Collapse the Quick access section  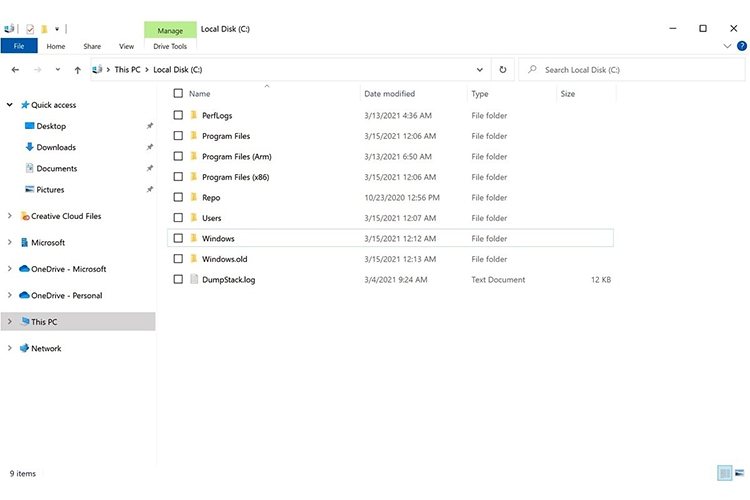point(10,105)
